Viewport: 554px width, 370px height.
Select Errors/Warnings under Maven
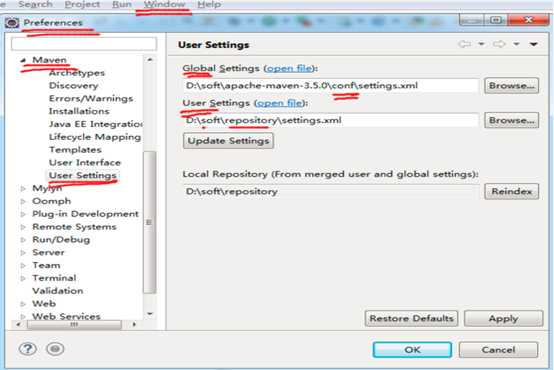coord(91,98)
